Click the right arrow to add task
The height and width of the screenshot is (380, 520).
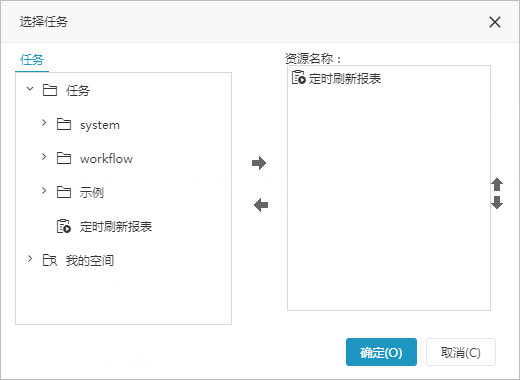[x=259, y=163]
